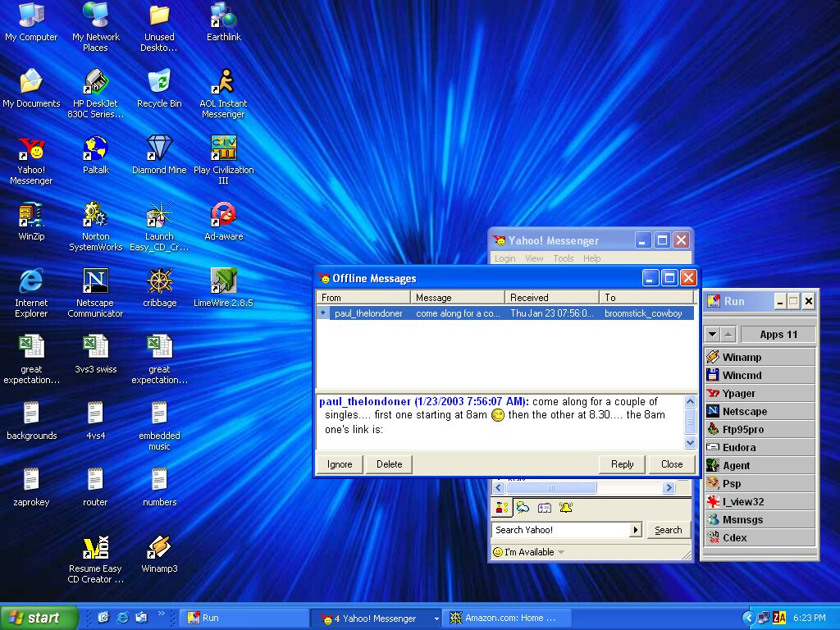Screen dimensions: 840x630
Task: Select the embedded music text file icon
Action: pyautogui.click(x=159, y=426)
